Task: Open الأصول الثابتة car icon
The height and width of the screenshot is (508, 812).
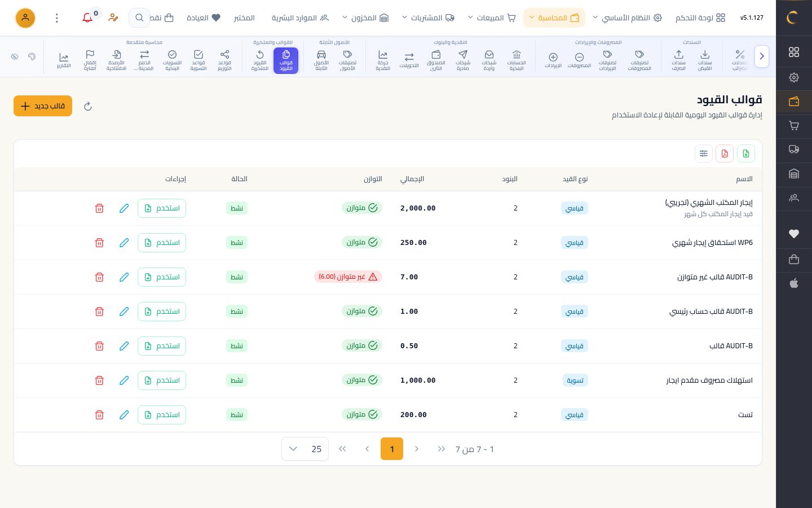Action: [x=321, y=60]
